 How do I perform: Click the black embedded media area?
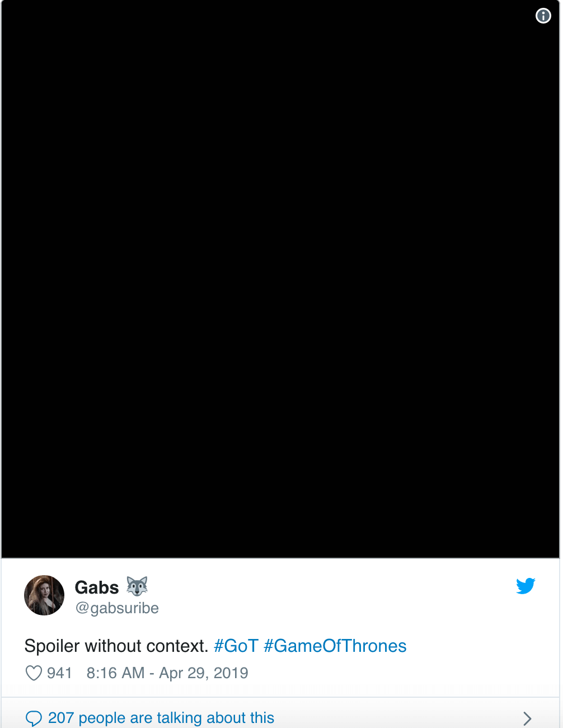[x=280, y=279]
